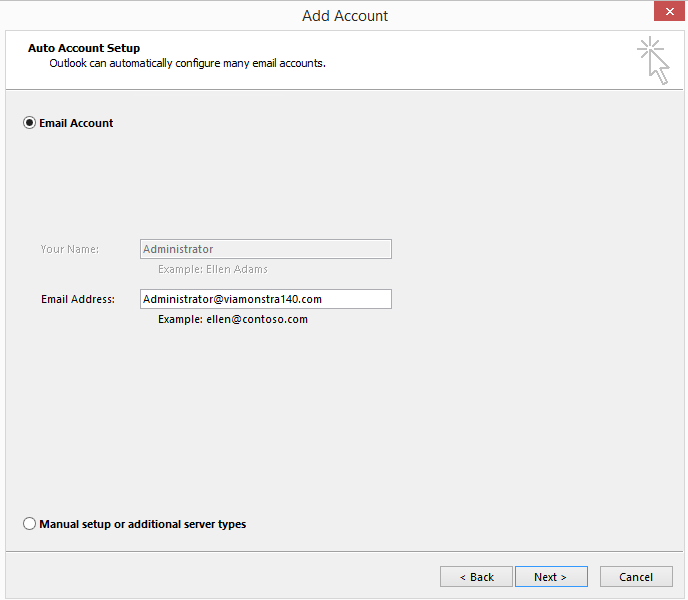This screenshot has height=600, width=688.
Task: Click the "Manual setup or additional server types" label
Action: (x=142, y=524)
